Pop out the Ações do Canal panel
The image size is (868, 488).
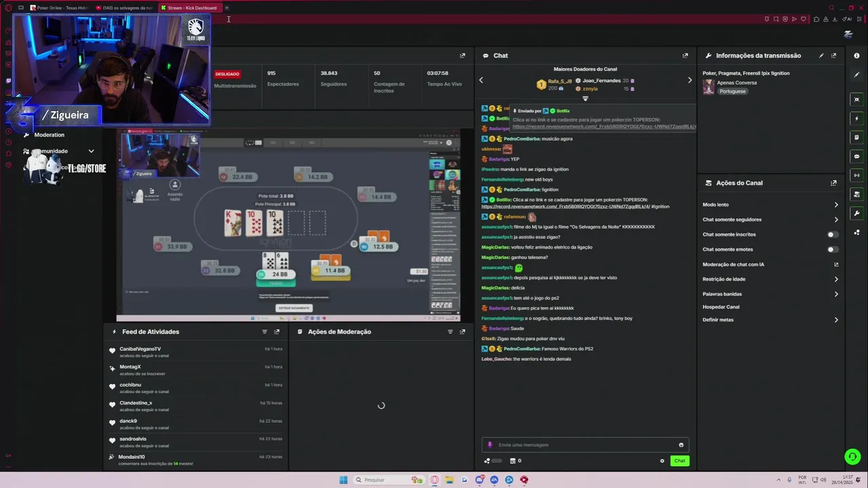pyautogui.click(x=833, y=183)
